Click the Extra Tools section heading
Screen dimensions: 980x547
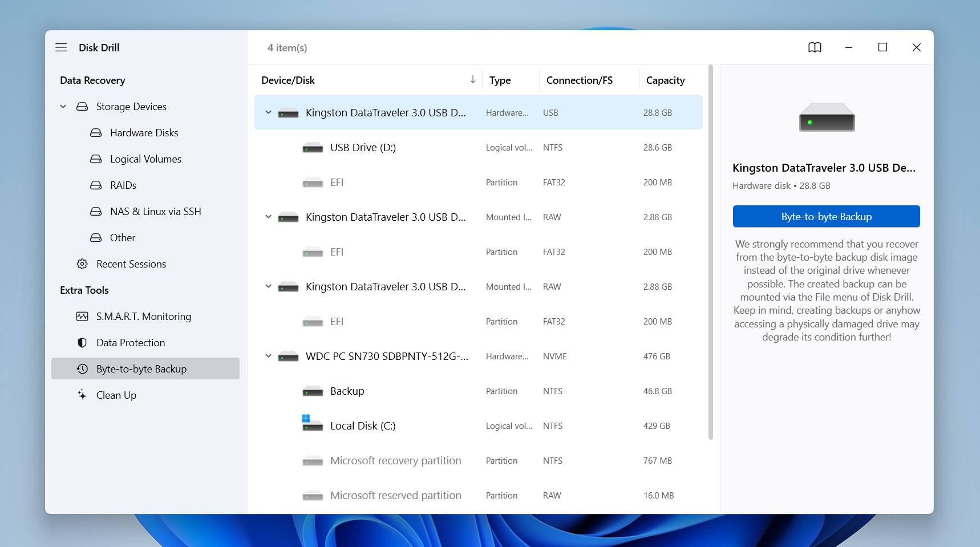pos(84,290)
